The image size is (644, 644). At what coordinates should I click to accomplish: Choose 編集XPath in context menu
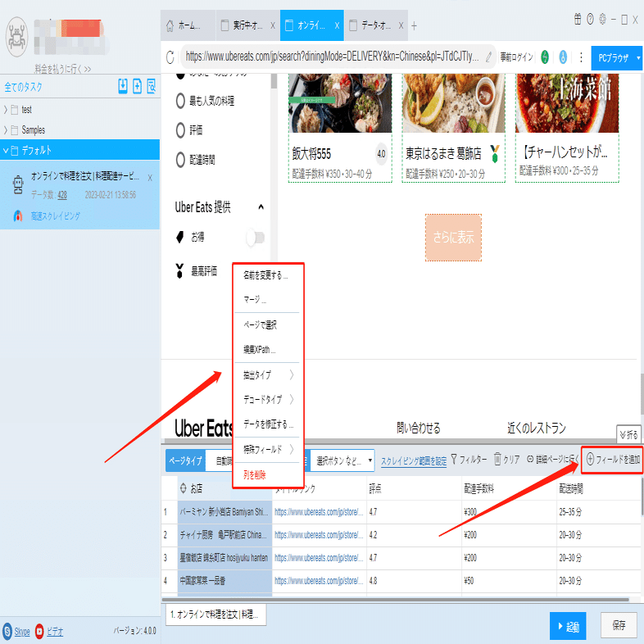259,350
